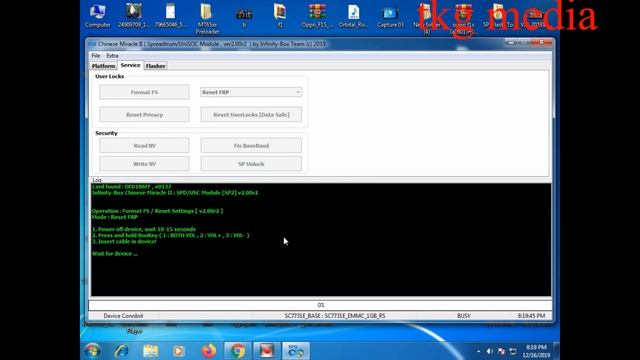
Task: Open the Action Center flag icon
Action: [502, 351]
